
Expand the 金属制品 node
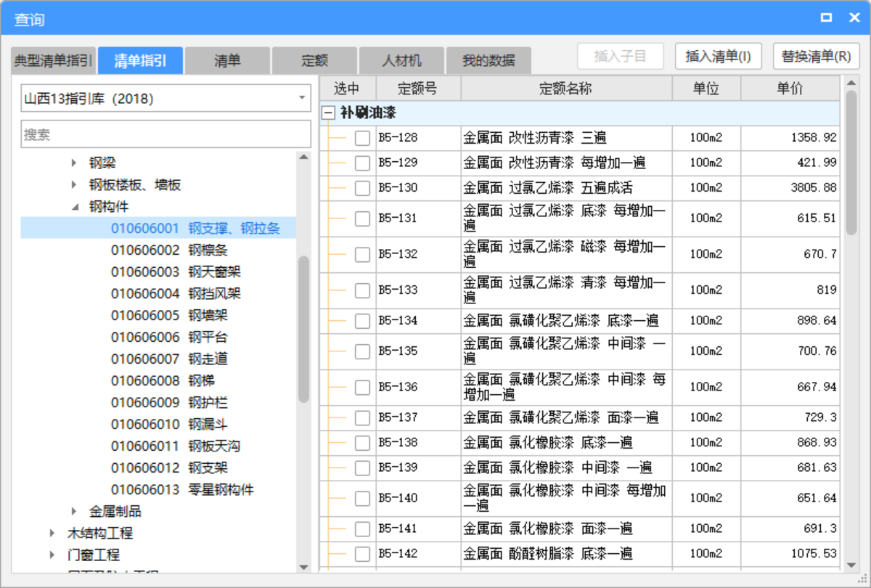tap(74, 512)
